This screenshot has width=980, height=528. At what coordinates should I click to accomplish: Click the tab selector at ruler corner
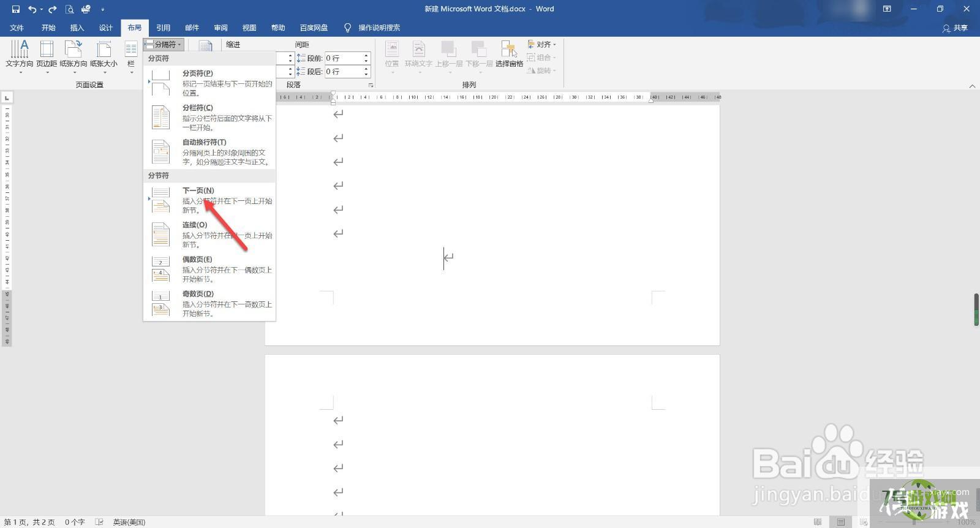[x=6, y=98]
